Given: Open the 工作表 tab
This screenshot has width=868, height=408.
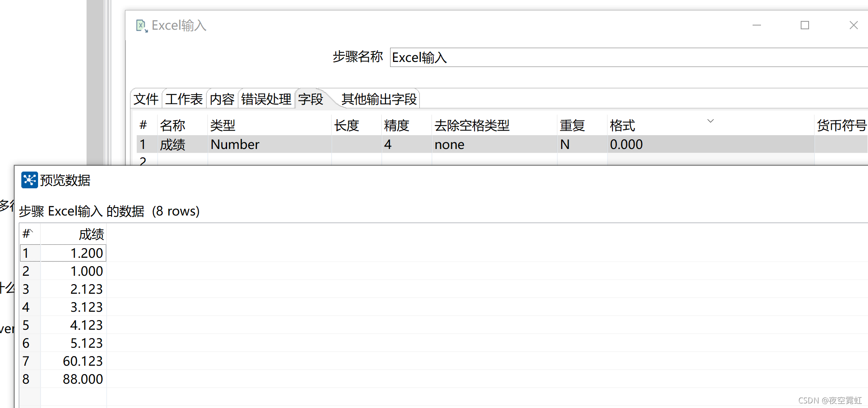Looking at the screenshot, I should coord(184,99).
